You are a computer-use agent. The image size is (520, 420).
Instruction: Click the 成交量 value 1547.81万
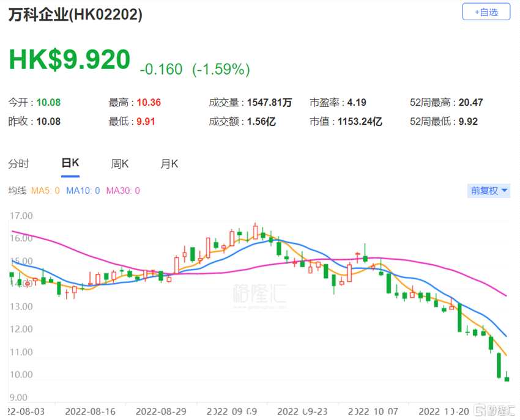click(269, 103)
